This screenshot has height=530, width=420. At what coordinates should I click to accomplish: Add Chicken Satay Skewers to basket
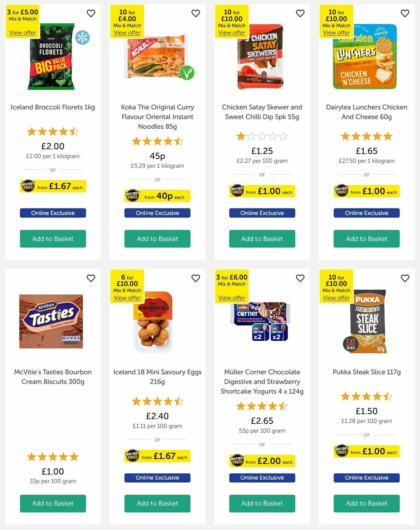click(x=262, y=239)
